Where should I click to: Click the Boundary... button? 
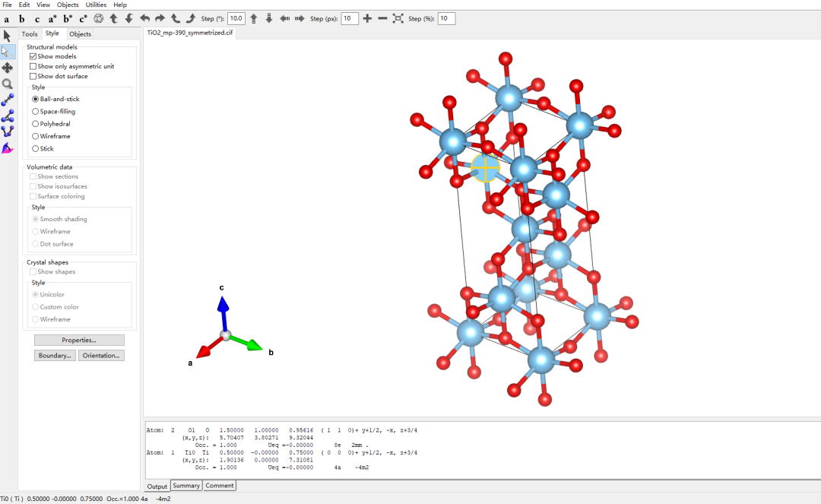(55, 355)
